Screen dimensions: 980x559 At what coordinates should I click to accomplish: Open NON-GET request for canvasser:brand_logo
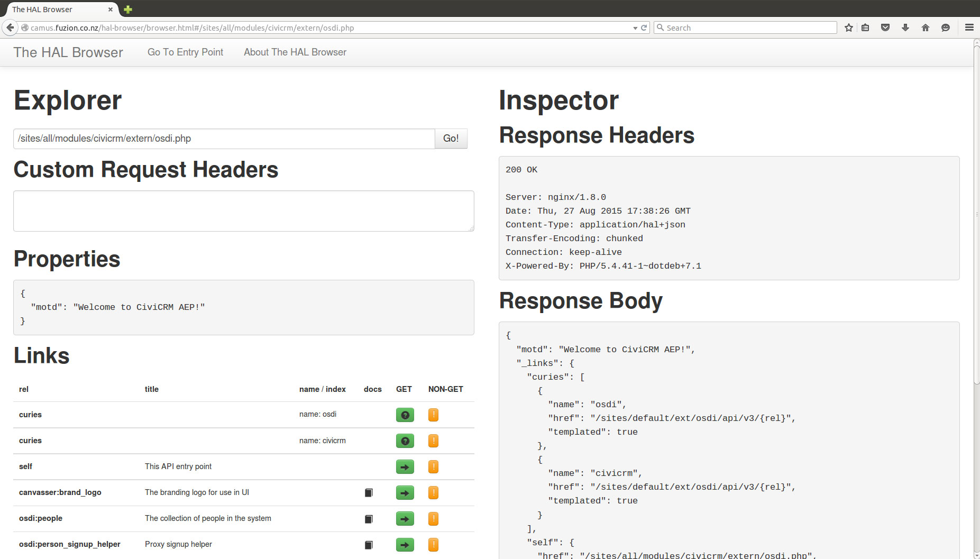(433, 493)
